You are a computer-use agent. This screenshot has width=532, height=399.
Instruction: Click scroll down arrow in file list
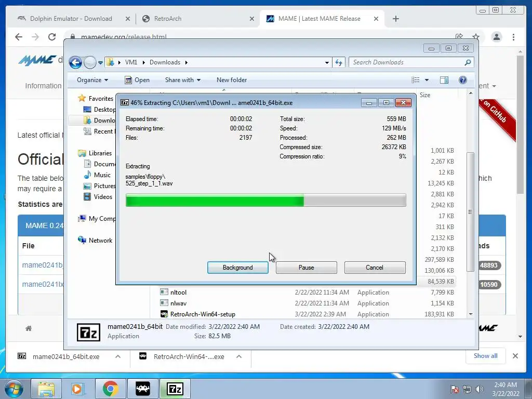[x=471, y=314]
